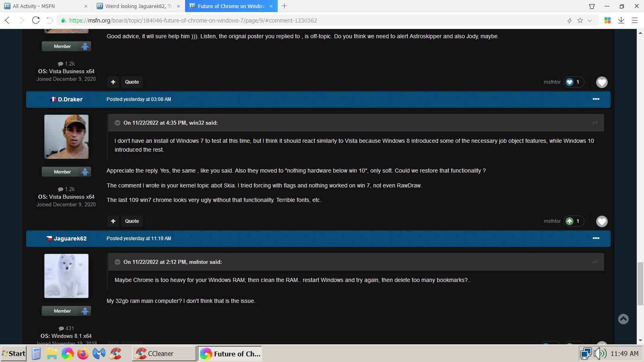The width and height of the screenshot is (644, 362).
Task: Open options menu on Jaguarek62's 11:19 AM post
Action: [596, 238]
